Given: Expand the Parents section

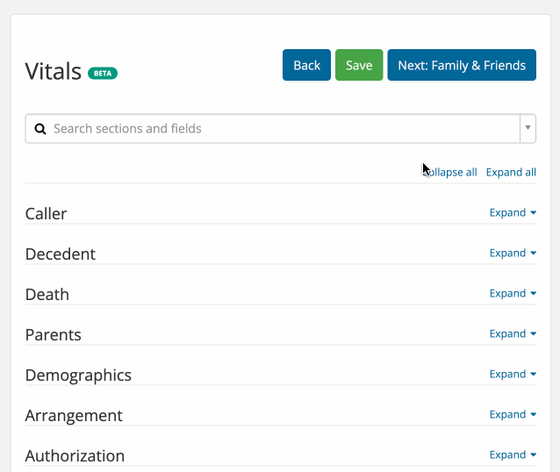Looking at the screenshot, I should (512, 334).
